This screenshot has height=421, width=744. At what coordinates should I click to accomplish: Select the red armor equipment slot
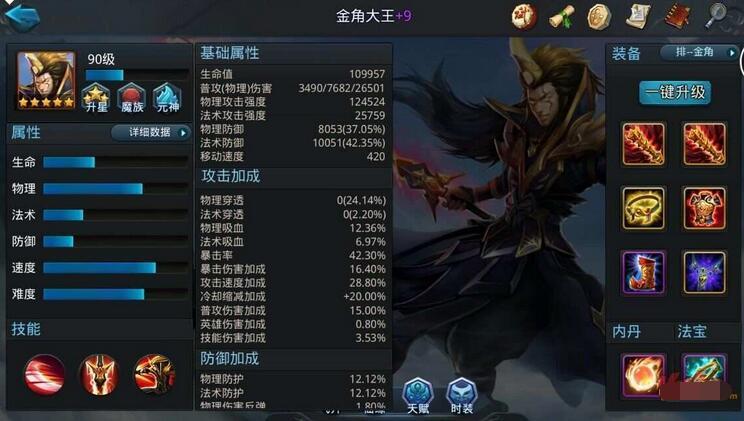pyautogui.click(x=704, y=208)
